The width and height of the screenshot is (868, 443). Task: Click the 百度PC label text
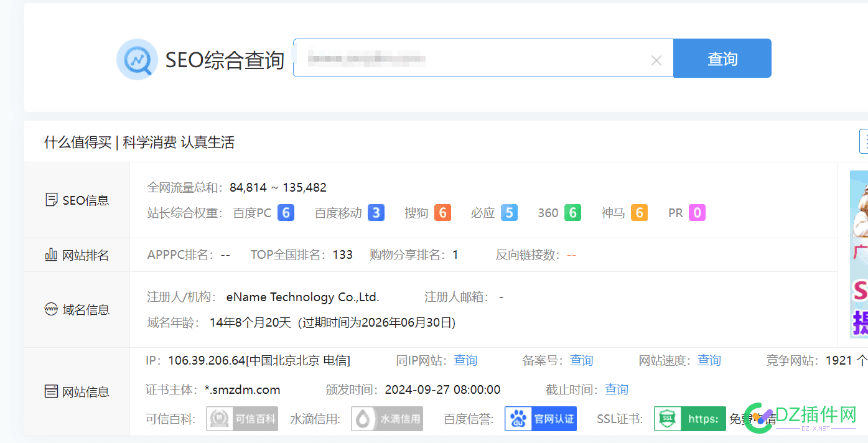click(252, 213)
